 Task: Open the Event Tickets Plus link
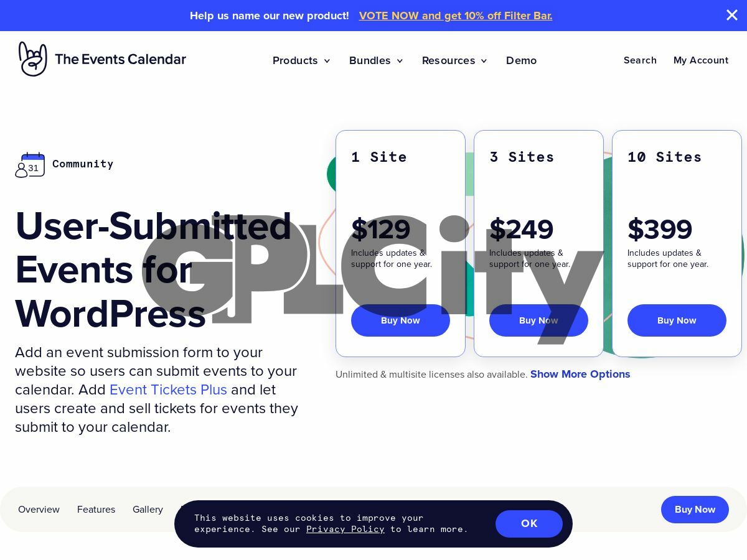click(x=168, y=390)
